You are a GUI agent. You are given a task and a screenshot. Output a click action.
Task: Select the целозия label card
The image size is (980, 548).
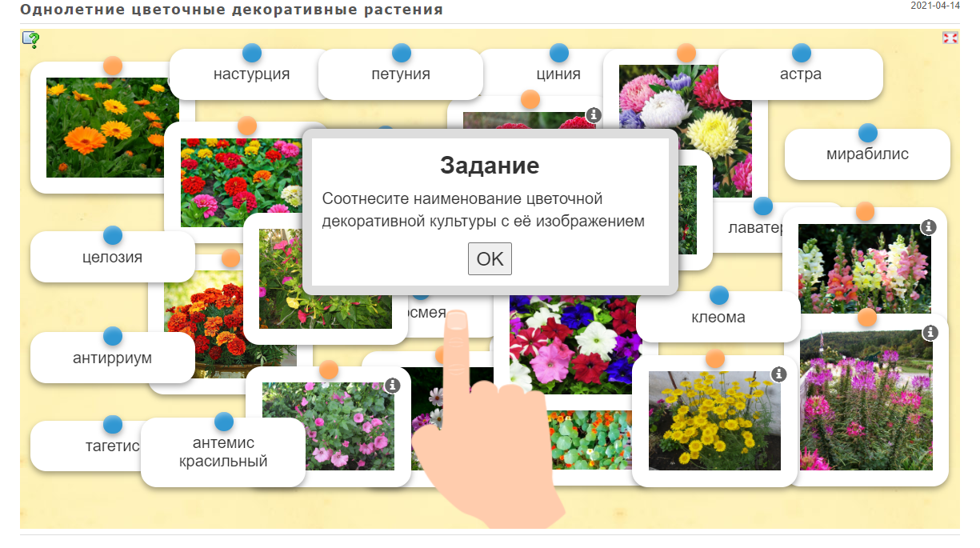113,257
